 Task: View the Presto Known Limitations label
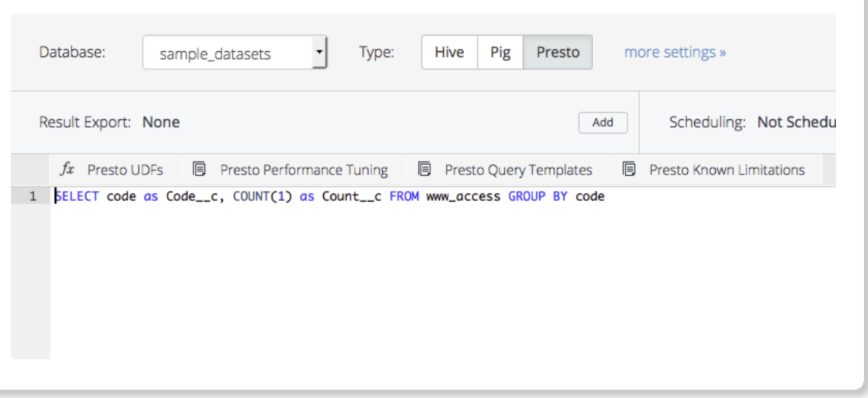tap(726, 170)
